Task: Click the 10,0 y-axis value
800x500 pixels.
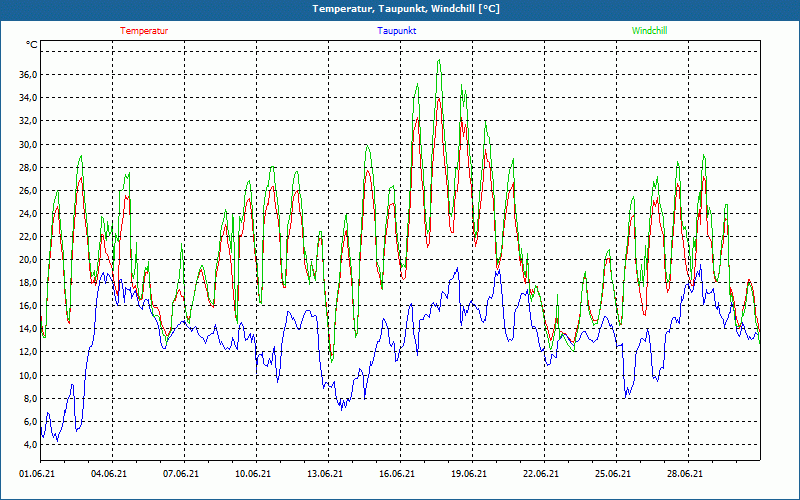Action: pos(28,375)
